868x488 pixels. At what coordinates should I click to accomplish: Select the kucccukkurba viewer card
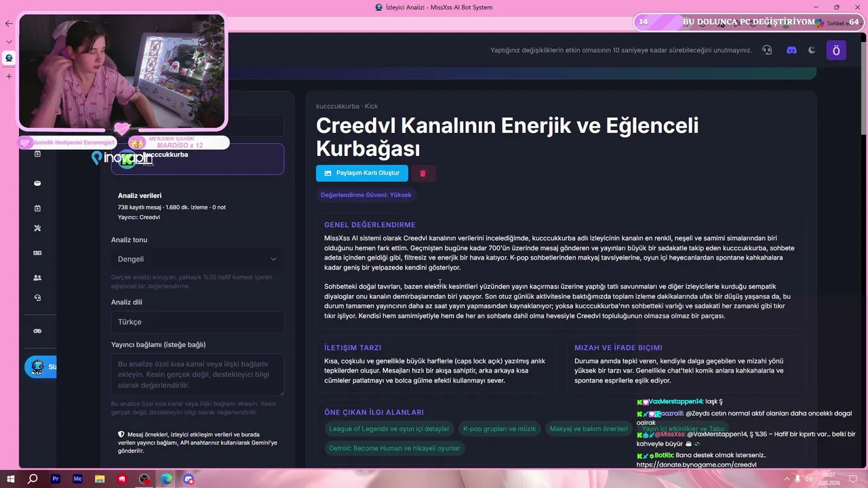point(197,159)
